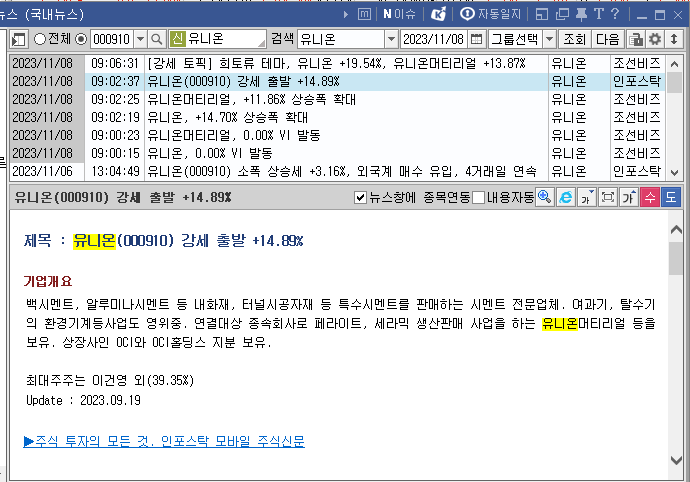
Task: Click the up-down arrow resize icon
Action: tap(674, 39)
